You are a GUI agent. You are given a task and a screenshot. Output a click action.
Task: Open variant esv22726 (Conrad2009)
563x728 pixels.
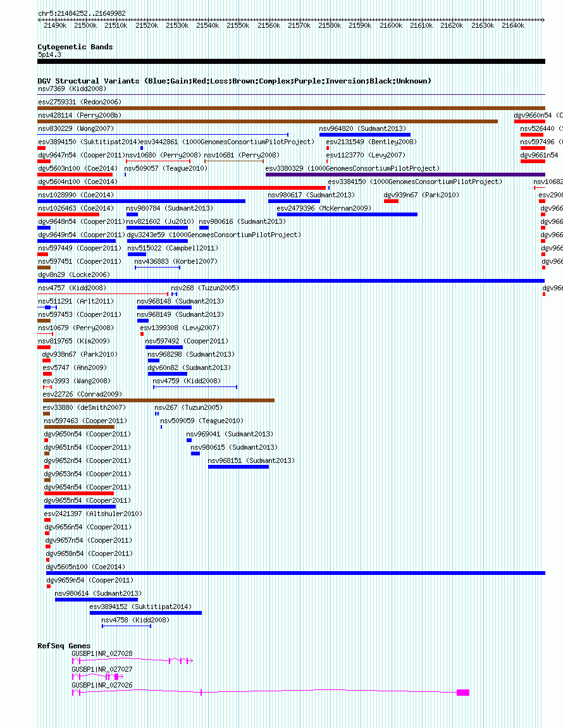click(82, 394)
